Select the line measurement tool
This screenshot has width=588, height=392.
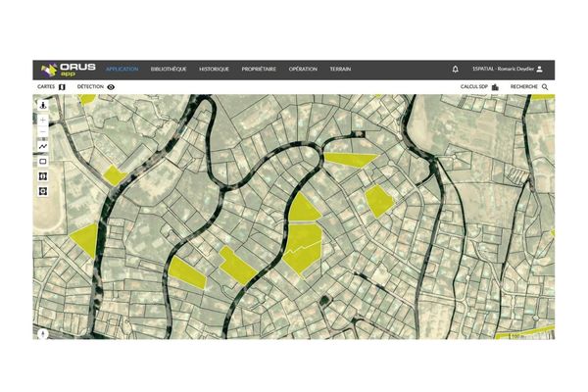(43, 146)
